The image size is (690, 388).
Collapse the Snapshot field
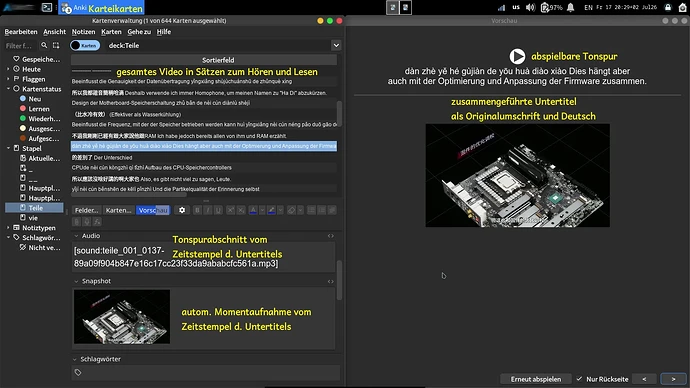point(76,282)
